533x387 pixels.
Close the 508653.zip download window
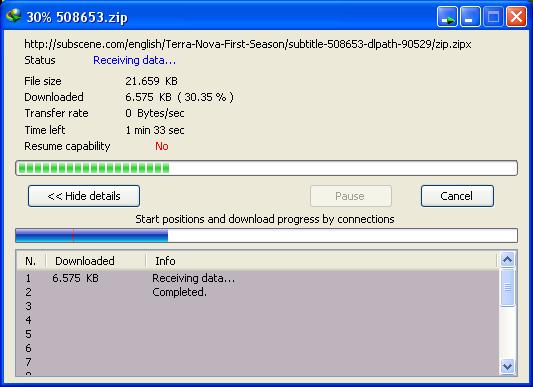pos(516,16)
